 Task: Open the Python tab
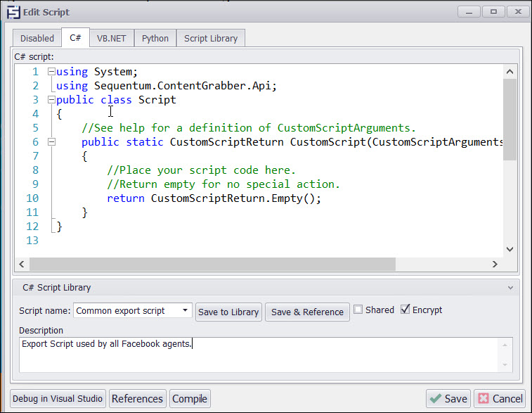tap(155, 38)
